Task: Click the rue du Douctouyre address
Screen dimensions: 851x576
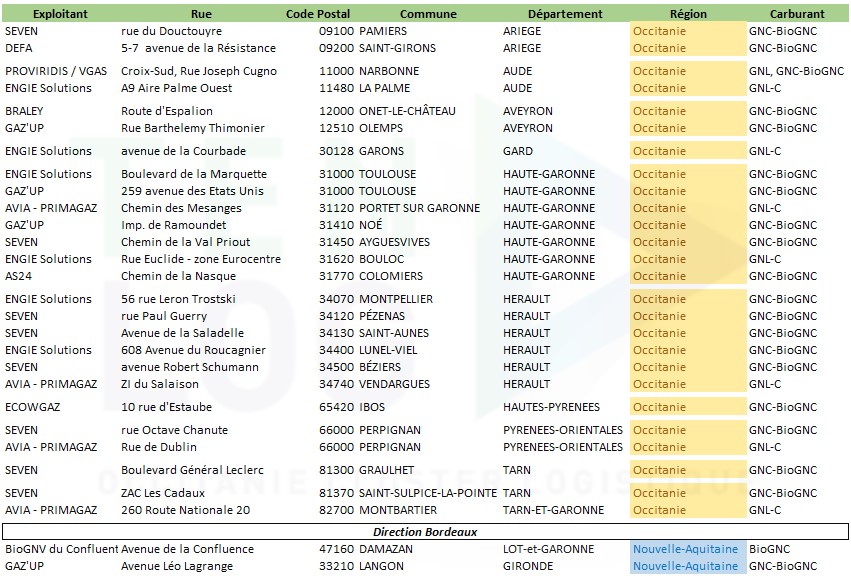Action: 172,31
